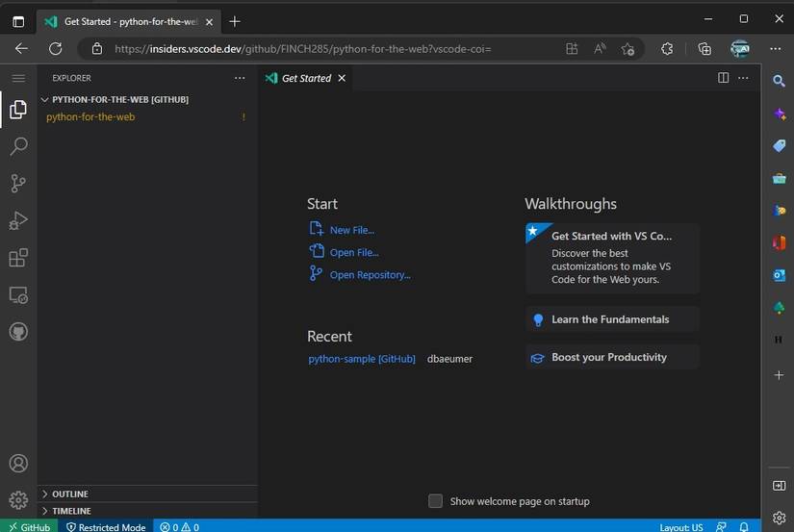Click the Open File... link

354,253
